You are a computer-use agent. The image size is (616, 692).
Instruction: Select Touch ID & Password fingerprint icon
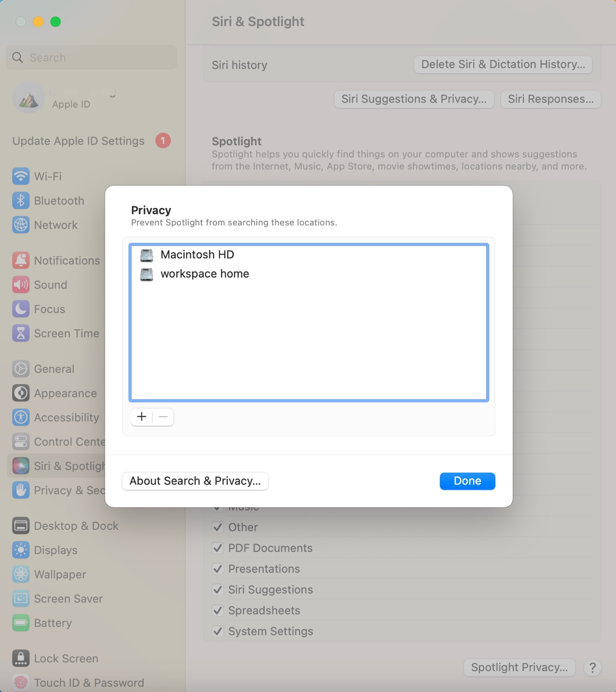point(21,683)
